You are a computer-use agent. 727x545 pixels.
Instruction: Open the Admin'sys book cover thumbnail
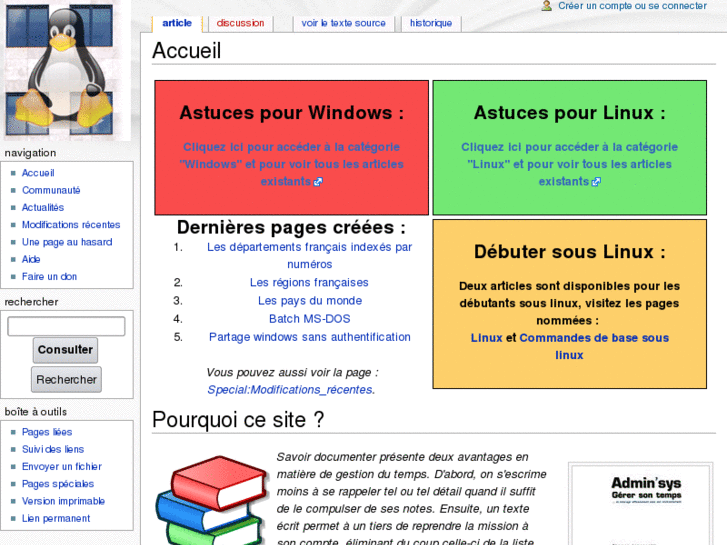tap(641, 505)
